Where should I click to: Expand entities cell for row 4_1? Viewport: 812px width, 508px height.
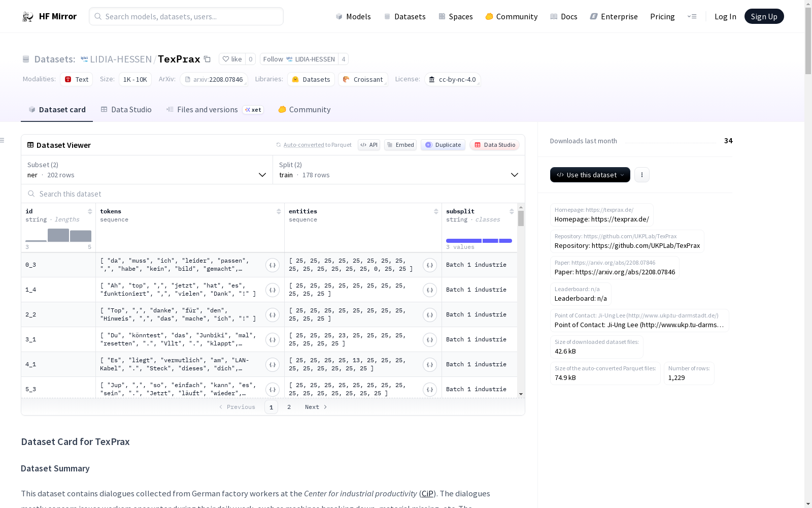430,364
